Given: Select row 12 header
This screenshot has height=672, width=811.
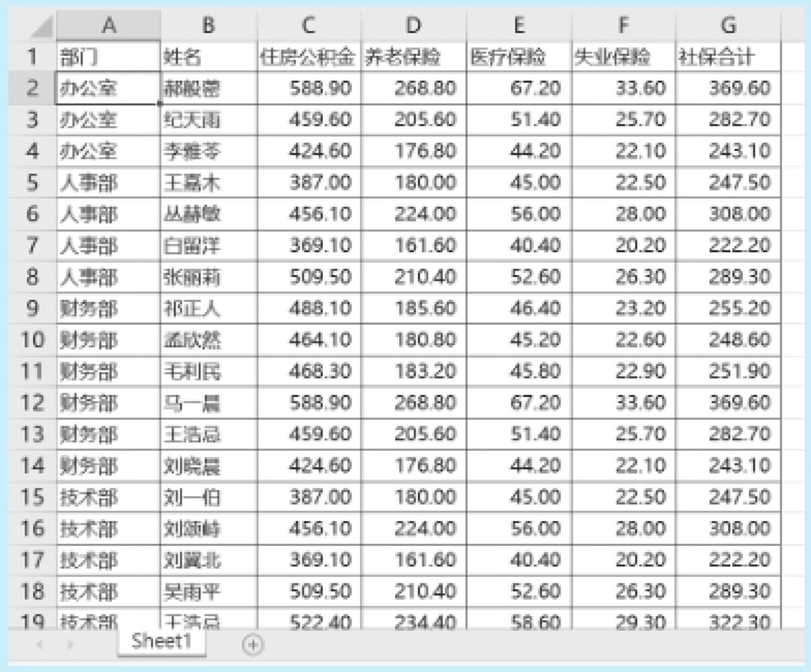Looking at the screenshot, I should [x=32, y=402].
